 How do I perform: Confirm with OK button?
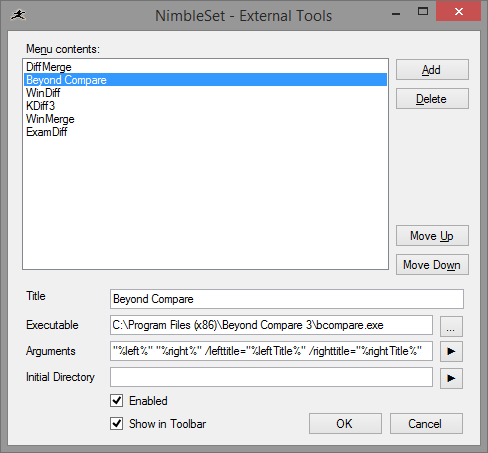pos(345,424)
